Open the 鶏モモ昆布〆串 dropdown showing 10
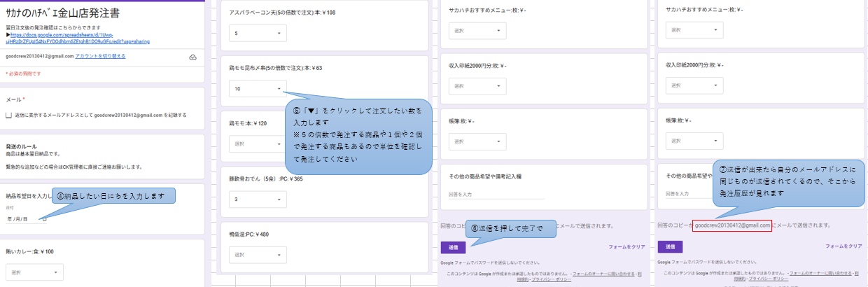 point(258,89)
